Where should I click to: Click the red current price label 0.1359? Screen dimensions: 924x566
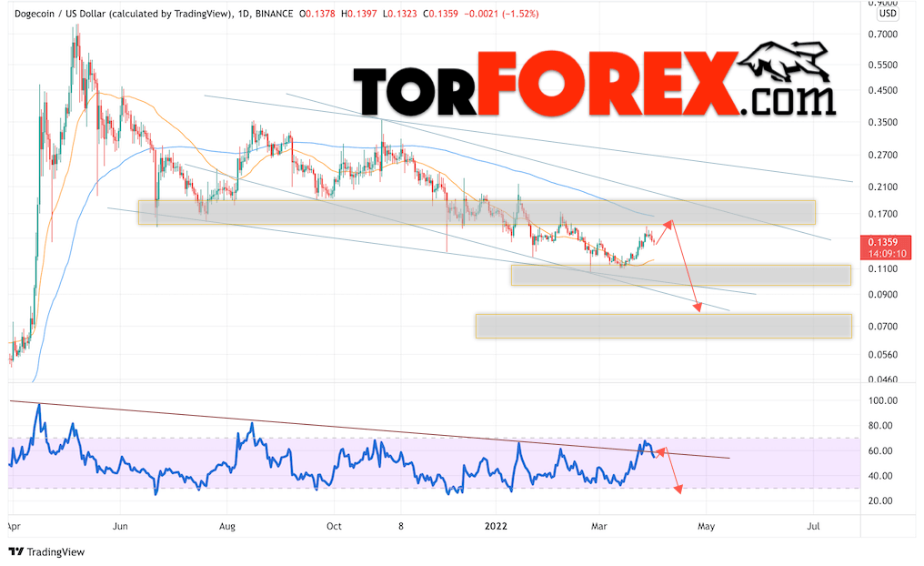tap(883, 242)
